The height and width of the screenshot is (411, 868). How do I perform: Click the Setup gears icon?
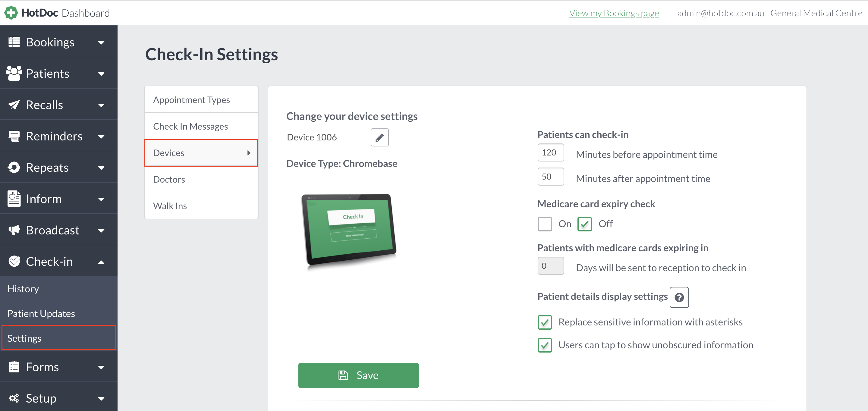14,398
